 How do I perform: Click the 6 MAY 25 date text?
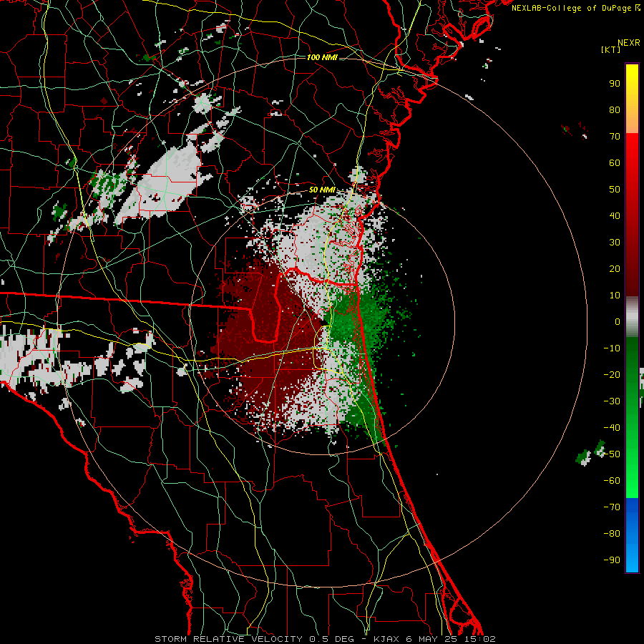tap(432, 639)
